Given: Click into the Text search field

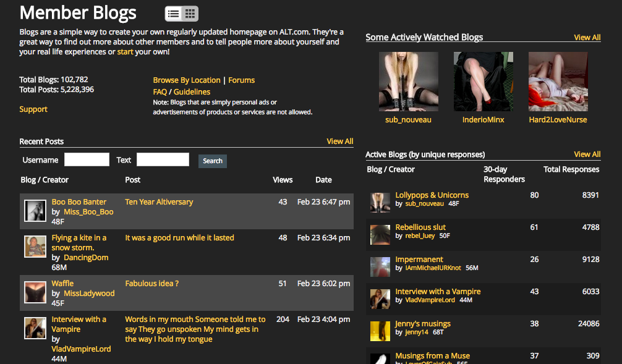Looking at the screenshot, I should (163, 159).
